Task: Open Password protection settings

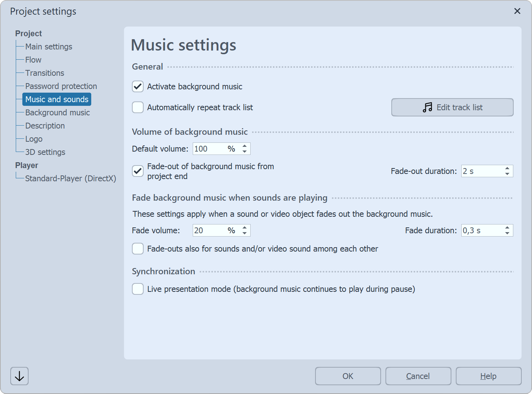Action: pyautogui.click(x=61, y=86)
